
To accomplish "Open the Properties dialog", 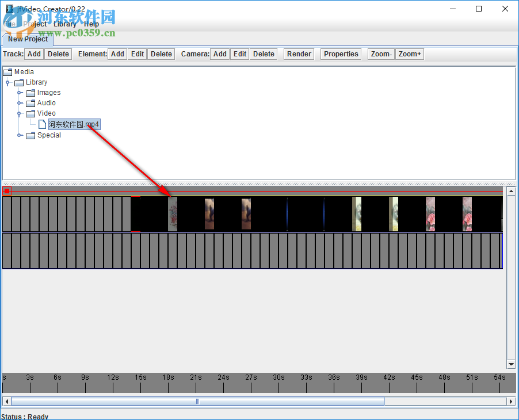I will tap(340, 54).
